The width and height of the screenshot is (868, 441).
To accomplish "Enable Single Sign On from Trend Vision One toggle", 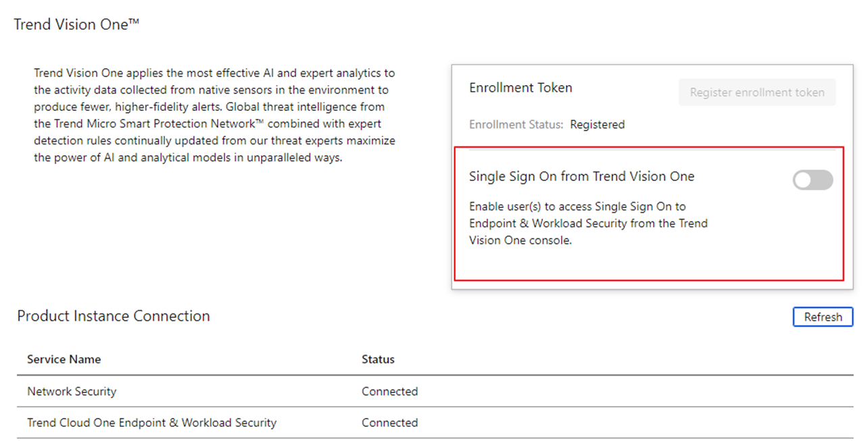I will (813, 180).
